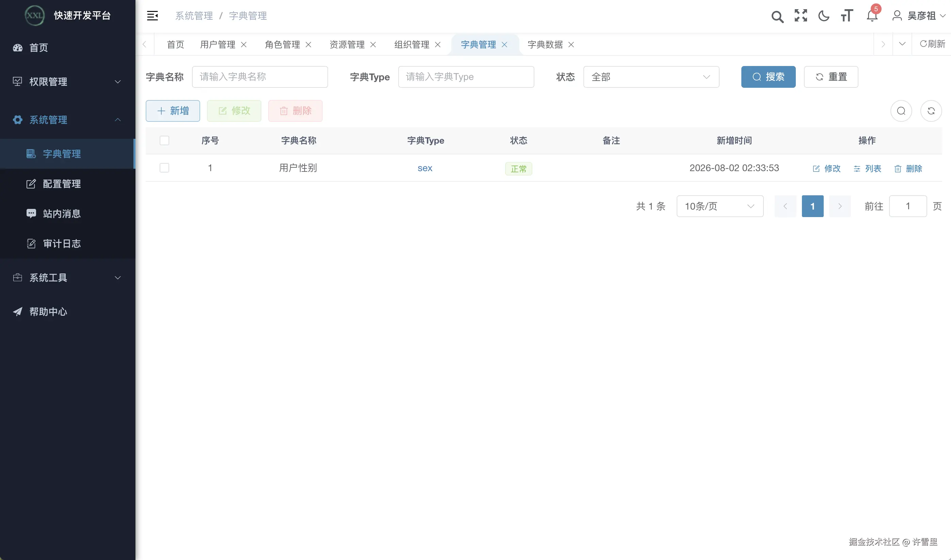The width and height of the screenshot is (951, 560).
Task: Collapse the 系统管理 sidebar menu
Action: [68, 120]
